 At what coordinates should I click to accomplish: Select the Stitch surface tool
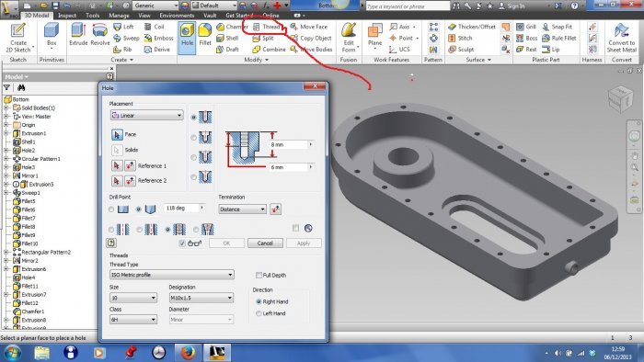pyautogui.click(x=460, y=38)
